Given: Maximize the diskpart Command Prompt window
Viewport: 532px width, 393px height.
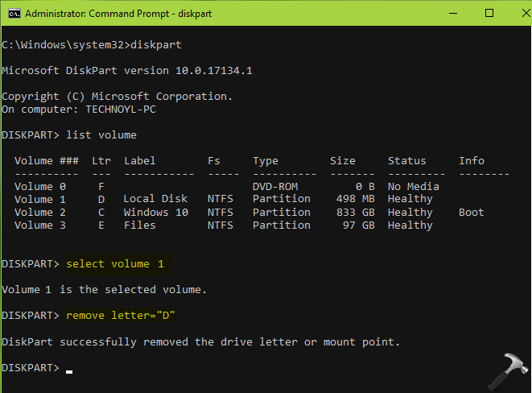Looking at the screenshot, I should [x=489, y=14].
